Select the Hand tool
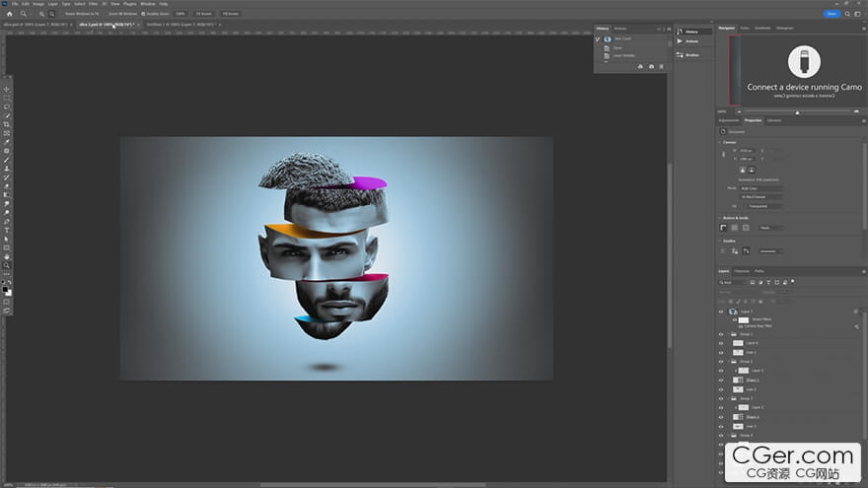This screenshot has height=488, width=868. (7, 256)
